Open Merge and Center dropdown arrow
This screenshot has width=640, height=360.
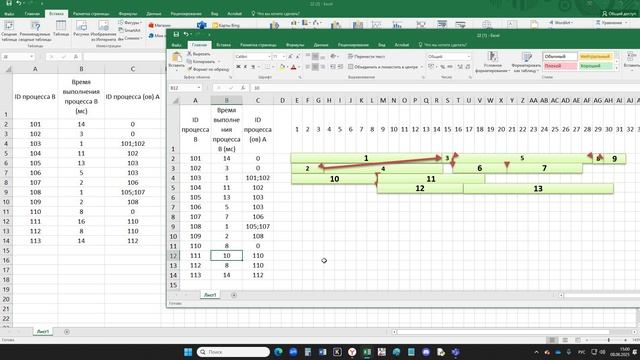coord(421,67)
